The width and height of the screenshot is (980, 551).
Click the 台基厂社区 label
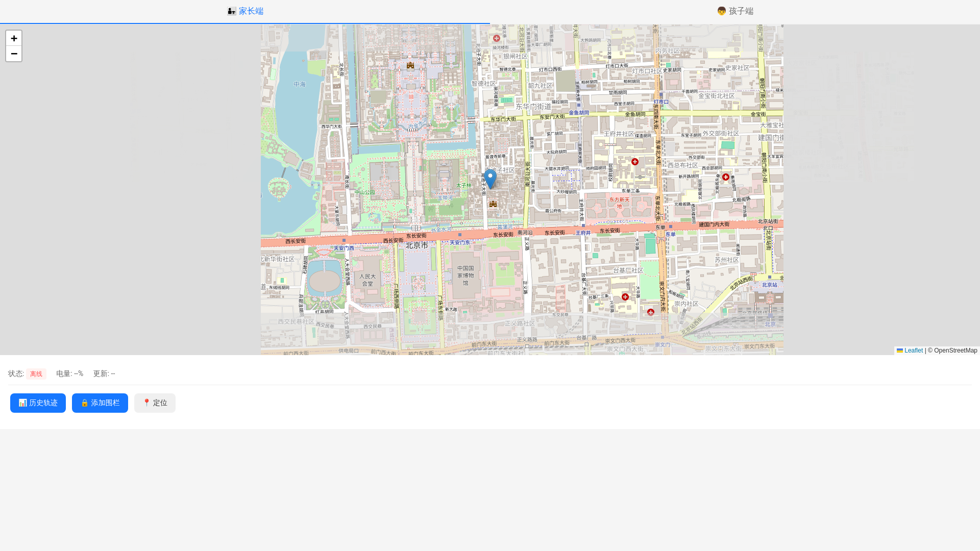(628, 270)
